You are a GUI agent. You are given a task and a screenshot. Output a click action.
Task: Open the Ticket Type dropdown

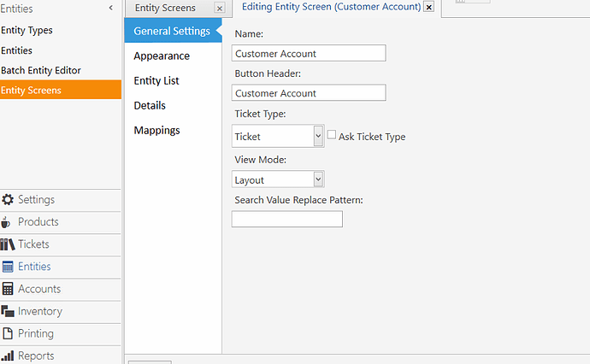[x=318, y=136]
